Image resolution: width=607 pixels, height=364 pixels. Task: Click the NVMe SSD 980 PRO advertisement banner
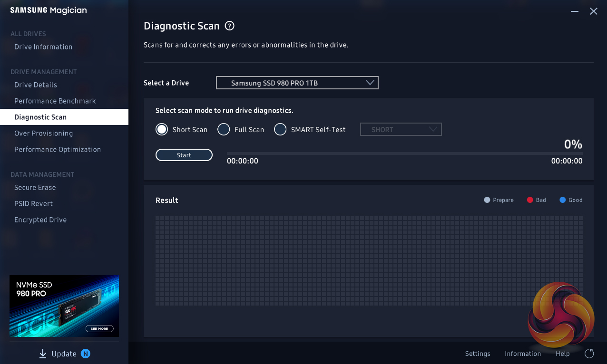point(64,306)
